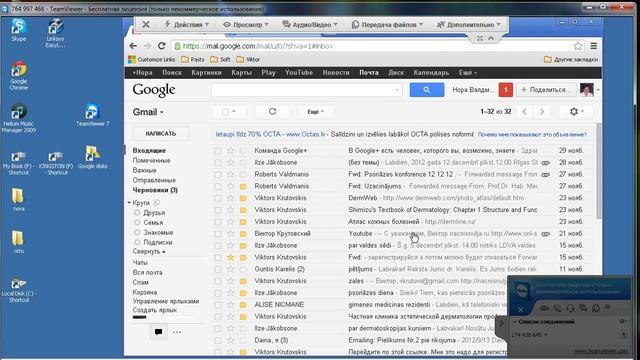Star the Команда Google+ message

click(231, 151)
